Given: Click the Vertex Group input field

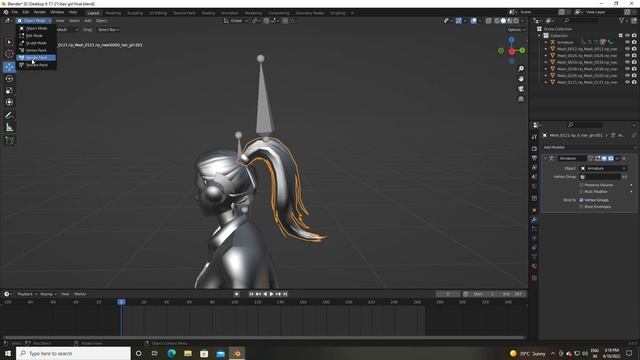Looking at the screenshot, I should [x=600, y=177].
